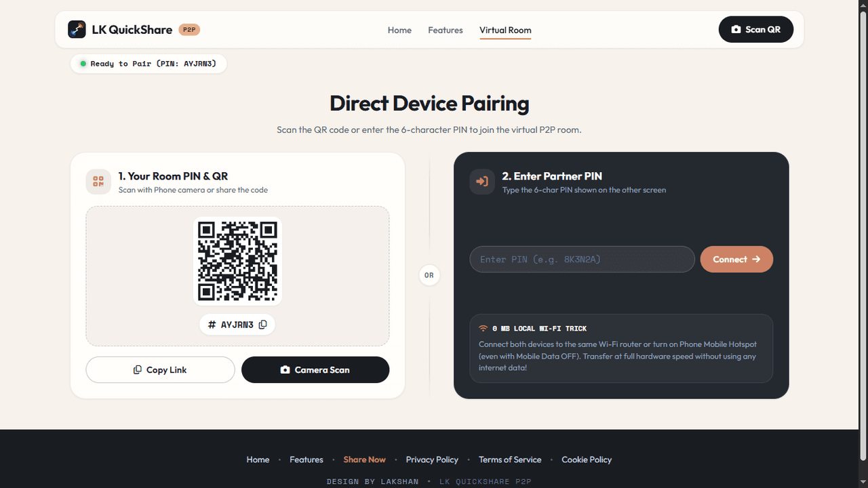Start Camera Scan
868x488 pixels.
tap(315, 370)
